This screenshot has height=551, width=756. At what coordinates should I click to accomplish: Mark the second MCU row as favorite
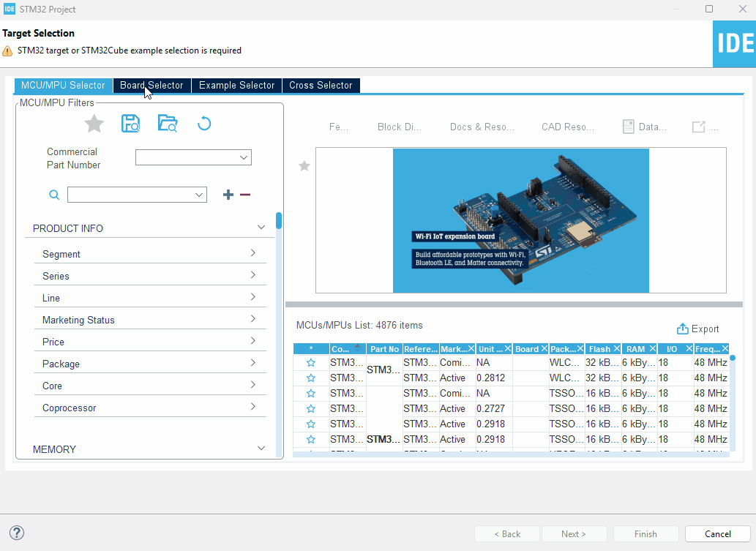coord(310,378)
